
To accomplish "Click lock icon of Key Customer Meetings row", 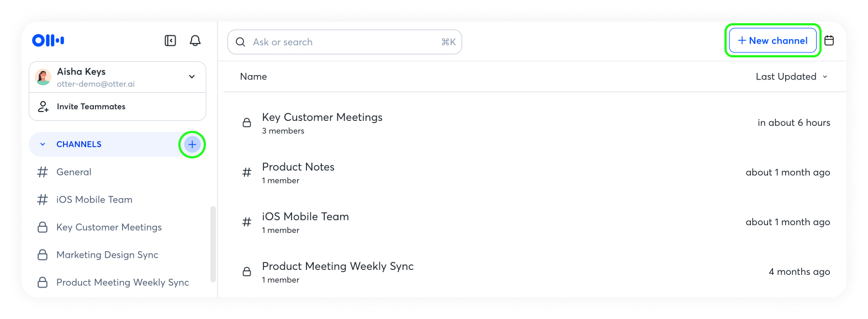I will 247,123.
